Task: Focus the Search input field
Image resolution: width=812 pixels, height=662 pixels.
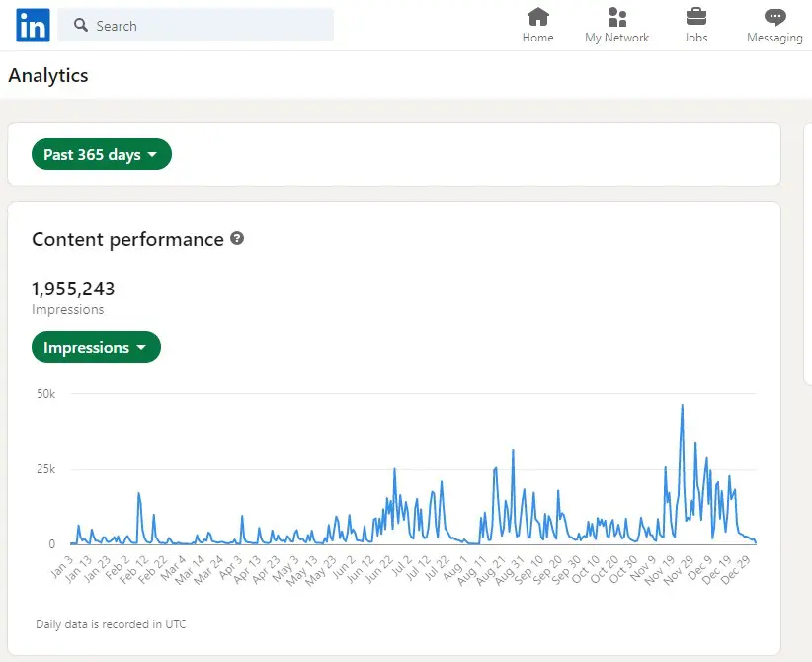Action: pyautogui.click(x=196, y=25)
